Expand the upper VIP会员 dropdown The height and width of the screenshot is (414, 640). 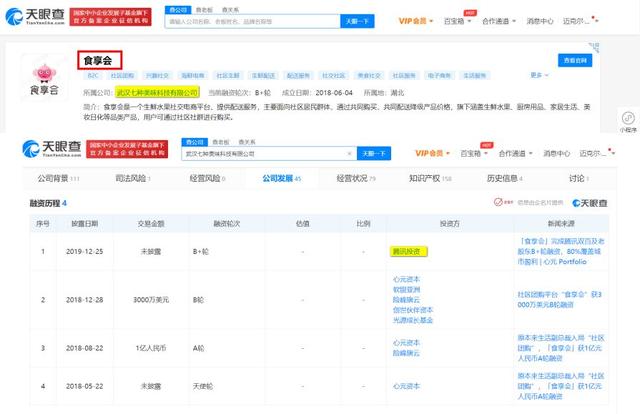tap(416, 21)
